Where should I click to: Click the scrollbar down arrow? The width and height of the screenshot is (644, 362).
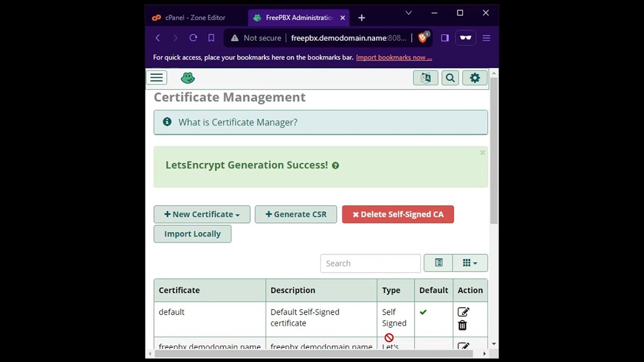pyautogui.click(x=494, y=344)
